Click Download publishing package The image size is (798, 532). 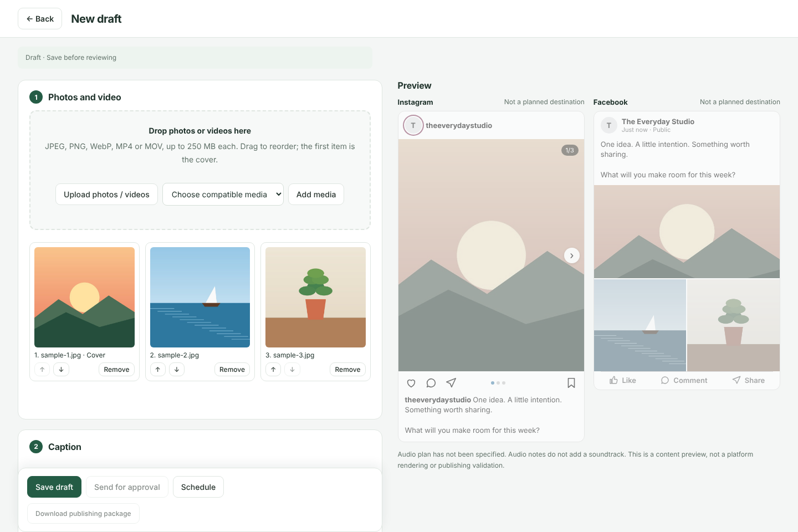(x=83, y=514)
